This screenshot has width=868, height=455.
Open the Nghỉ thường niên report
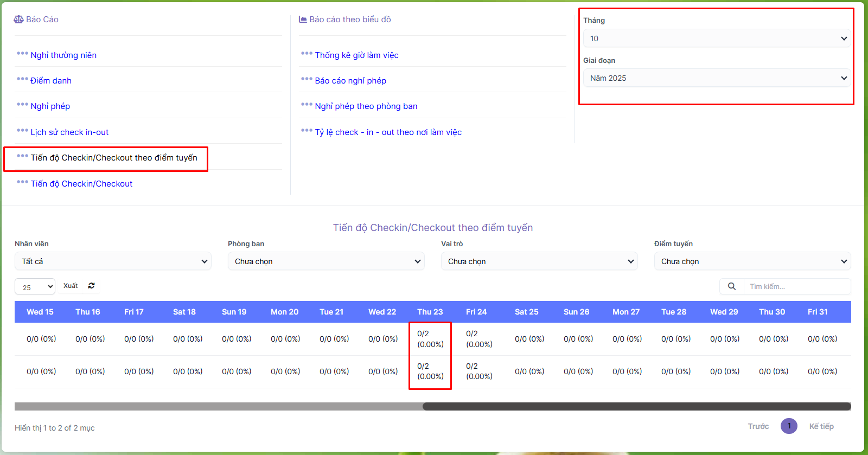click(x=63, y=55)
